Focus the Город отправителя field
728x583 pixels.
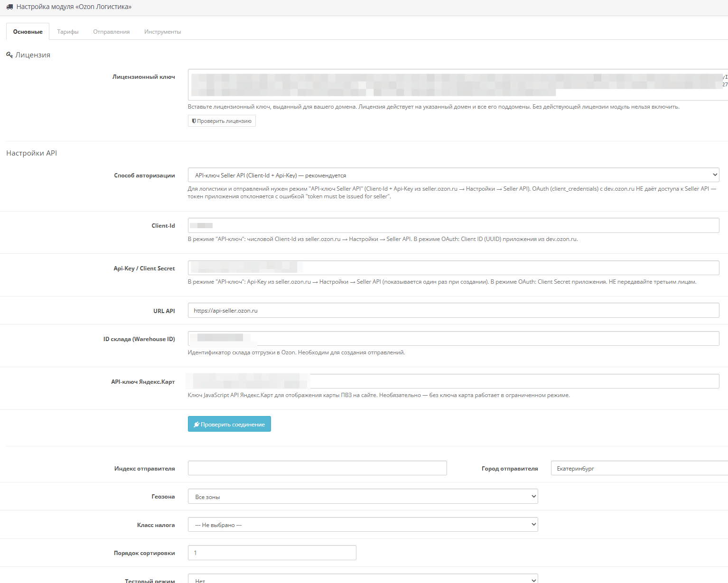(x=639, y=468)
